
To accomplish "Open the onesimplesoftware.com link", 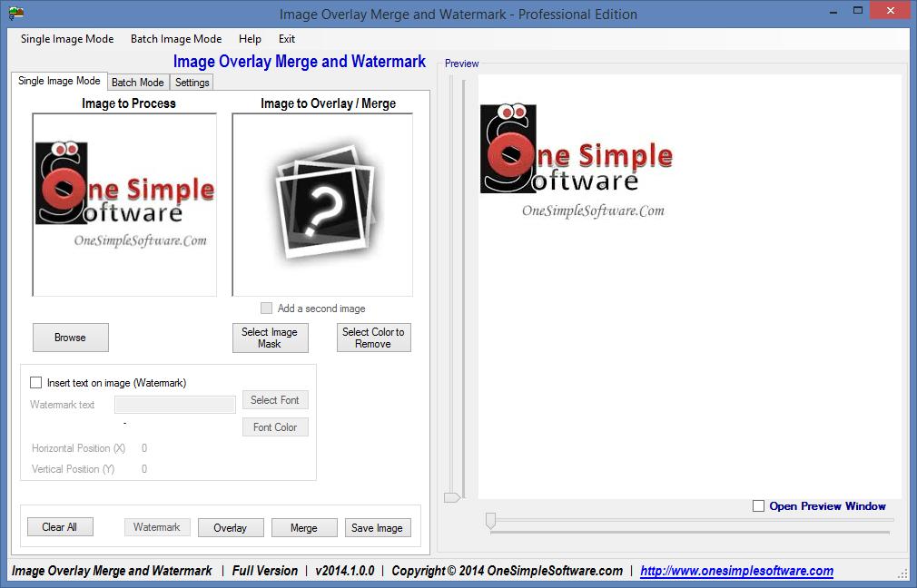I will (737, 571).
